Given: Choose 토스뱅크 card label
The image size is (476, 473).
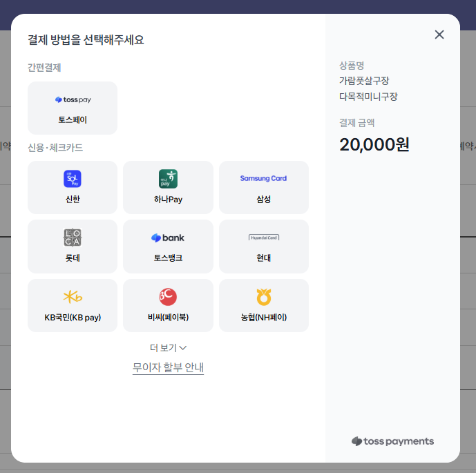Looking at the screenshot, I should tap(168, 258).
